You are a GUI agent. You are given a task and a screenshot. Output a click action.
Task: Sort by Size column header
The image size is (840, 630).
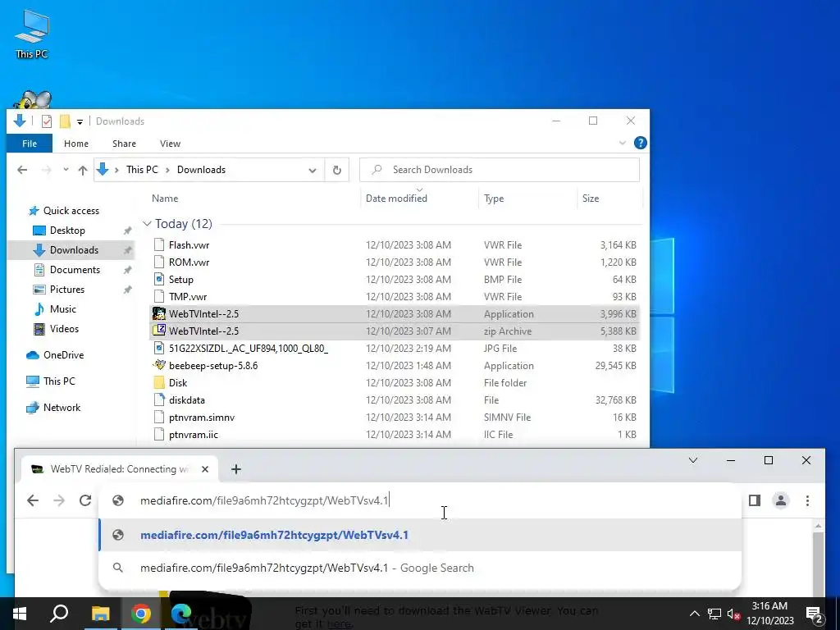pos(591,199)
